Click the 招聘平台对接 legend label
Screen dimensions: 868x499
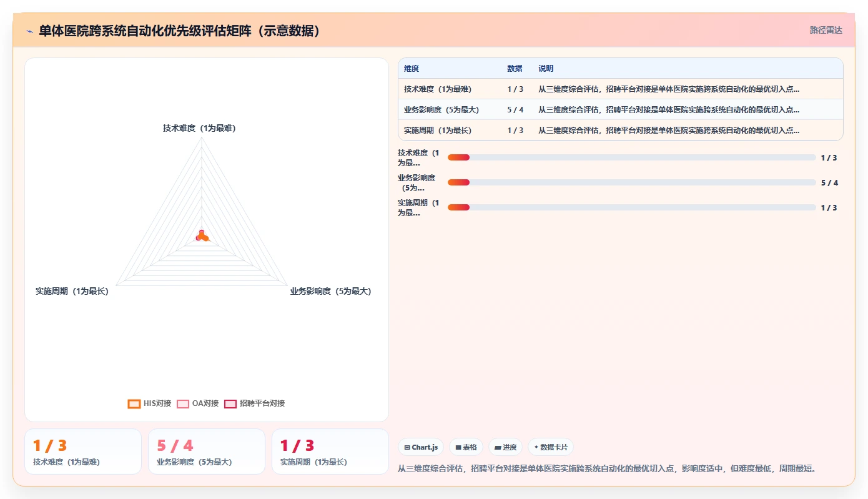[x=262, y=403]
